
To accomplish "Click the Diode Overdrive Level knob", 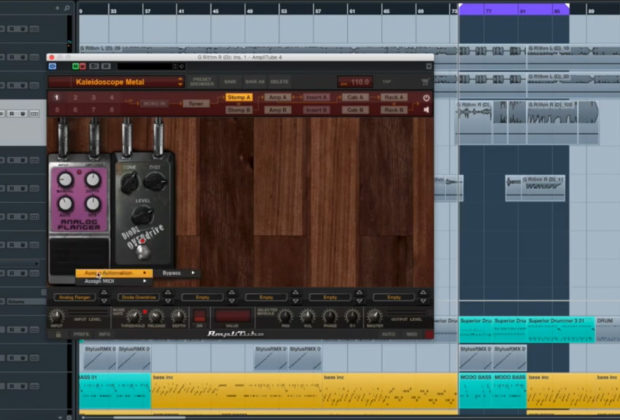I will coord(142,215).
